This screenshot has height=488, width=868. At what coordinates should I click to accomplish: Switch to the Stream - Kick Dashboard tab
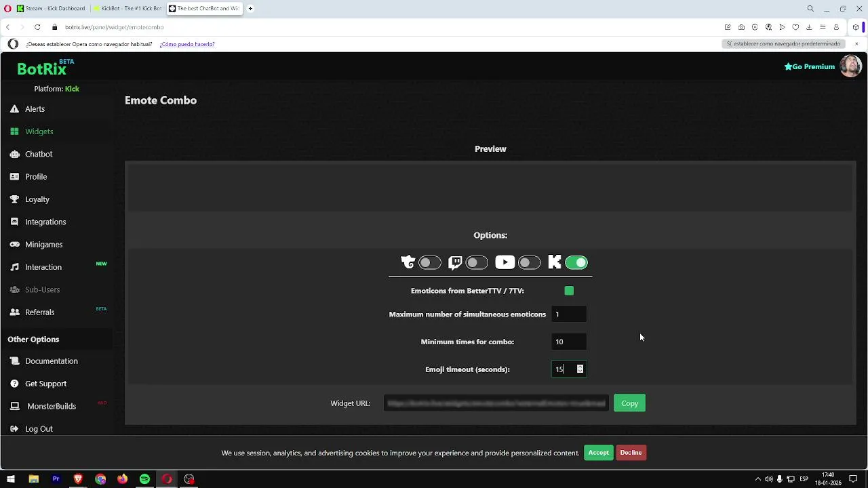(52, 9)
